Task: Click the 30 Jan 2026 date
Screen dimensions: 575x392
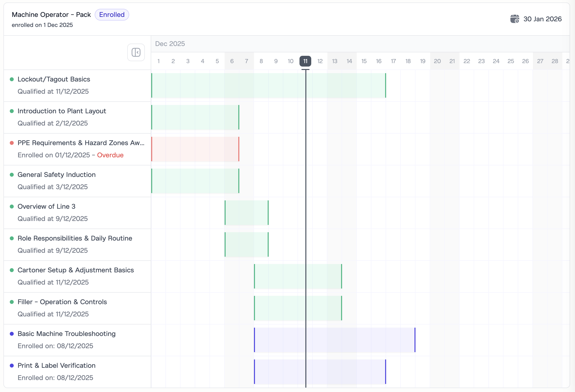Action: click(542, 19)
